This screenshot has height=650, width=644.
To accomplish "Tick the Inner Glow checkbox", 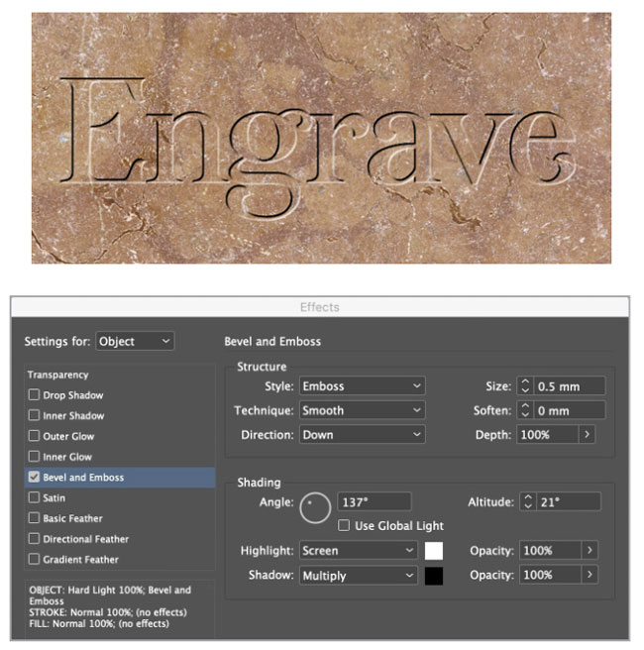I will tap(34, 457).
